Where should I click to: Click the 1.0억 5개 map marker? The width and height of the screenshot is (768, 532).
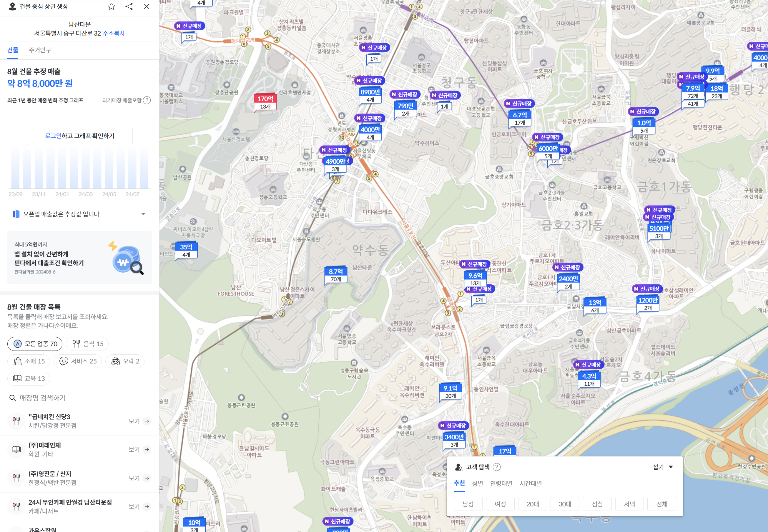coord(644,127)
